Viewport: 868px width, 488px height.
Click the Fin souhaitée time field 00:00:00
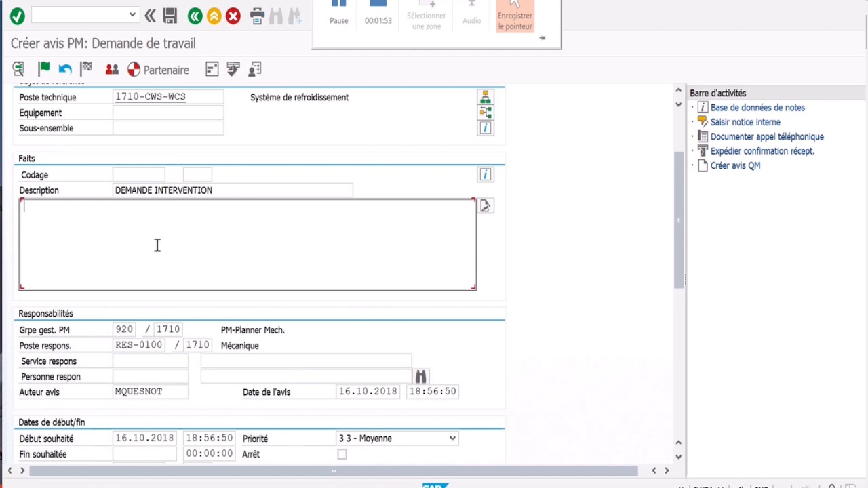210,454
